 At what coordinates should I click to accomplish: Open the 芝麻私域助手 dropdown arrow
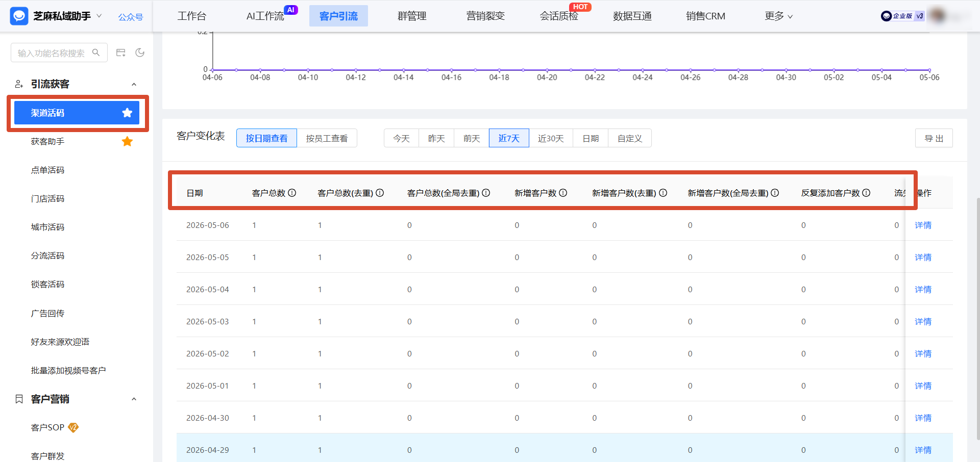[x=99, y=16]
